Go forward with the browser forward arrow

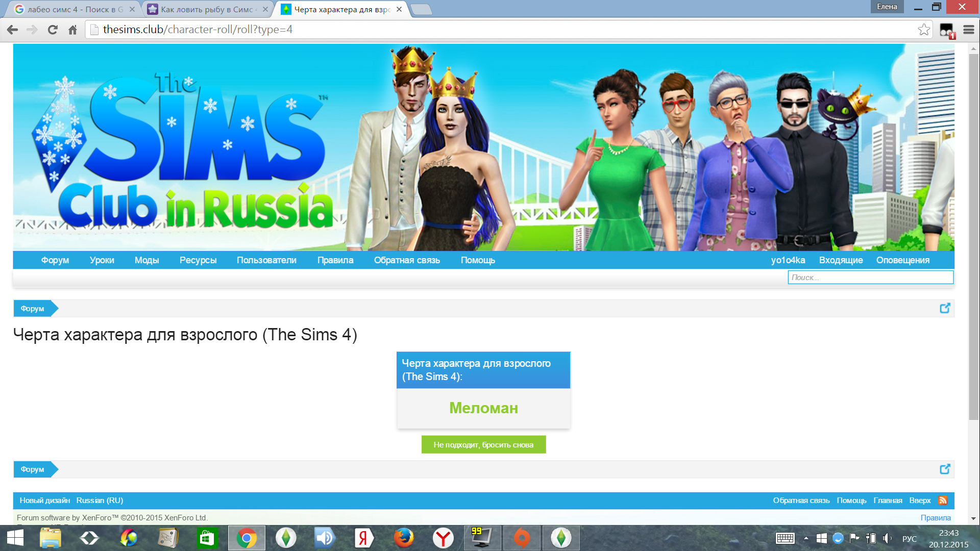point(32,30)
